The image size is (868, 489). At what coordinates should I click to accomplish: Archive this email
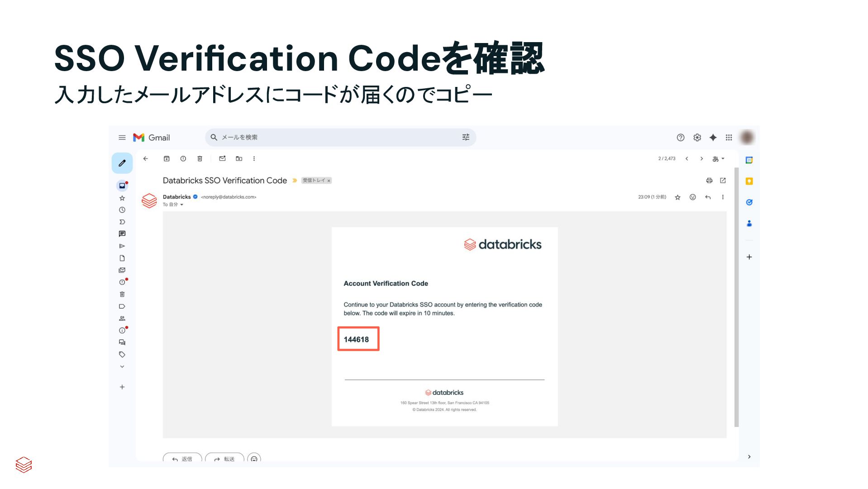point(167,158)
